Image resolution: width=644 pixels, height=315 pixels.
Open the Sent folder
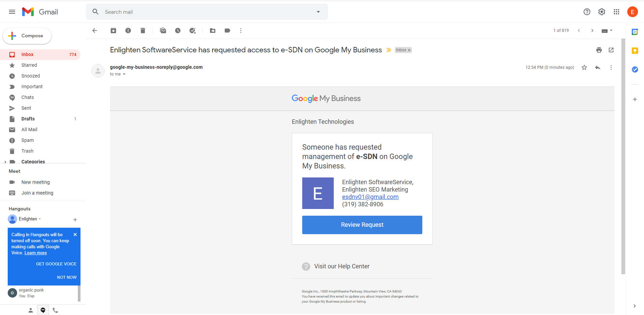click(40, 108)
